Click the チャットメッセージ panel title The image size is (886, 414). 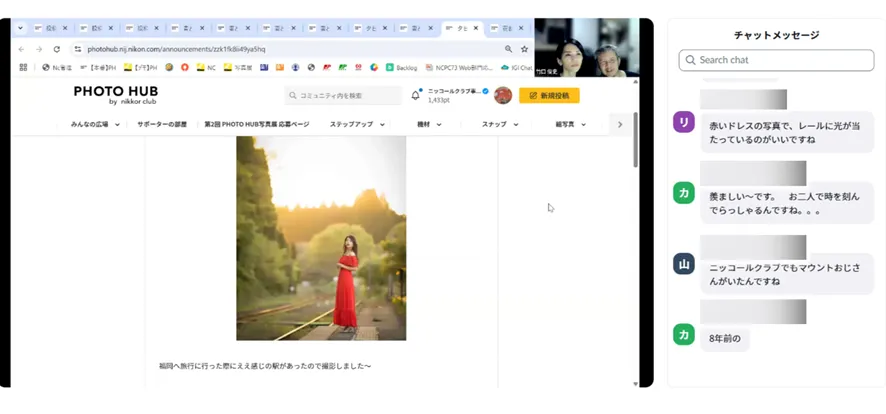[776, 35]
